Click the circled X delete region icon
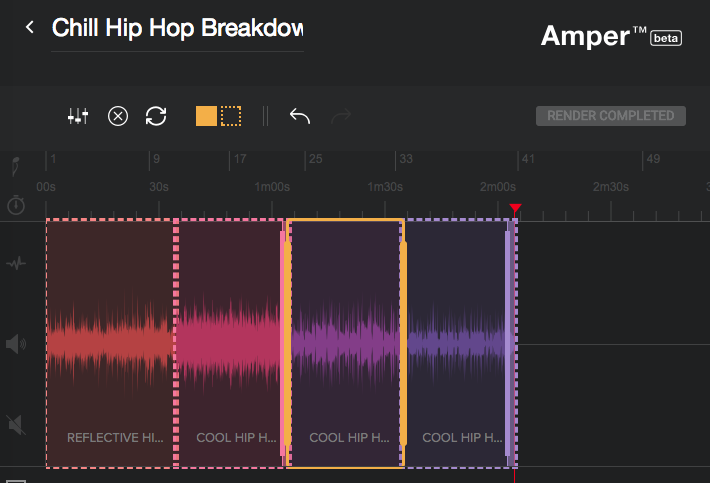710x483 pixels. (x=118, y=116)
